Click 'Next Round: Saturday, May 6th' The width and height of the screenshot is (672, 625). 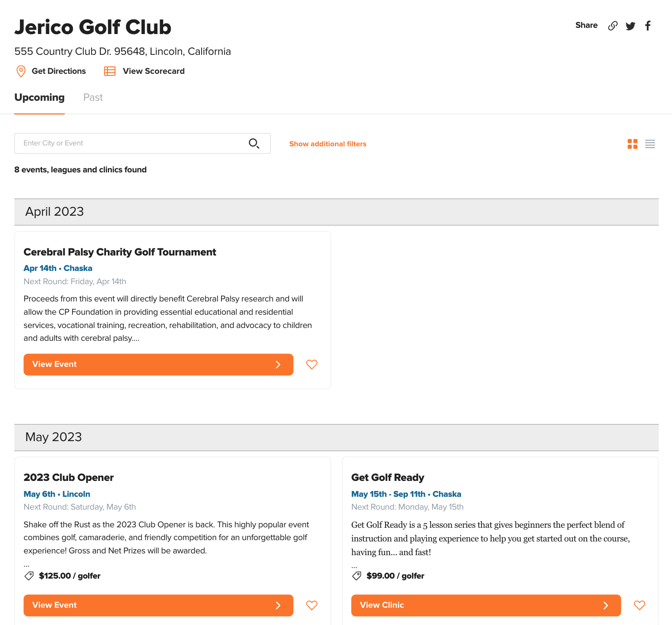click(x=80, y=507)
